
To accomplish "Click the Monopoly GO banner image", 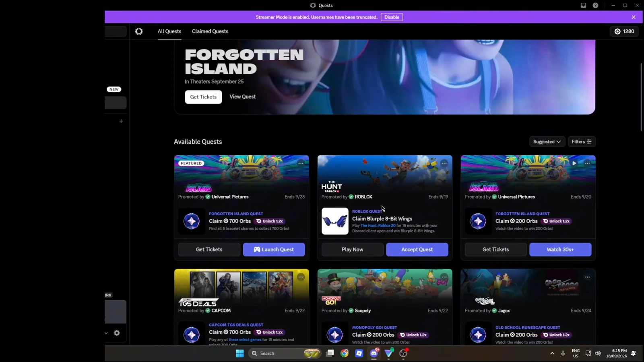I will (385, 288).
